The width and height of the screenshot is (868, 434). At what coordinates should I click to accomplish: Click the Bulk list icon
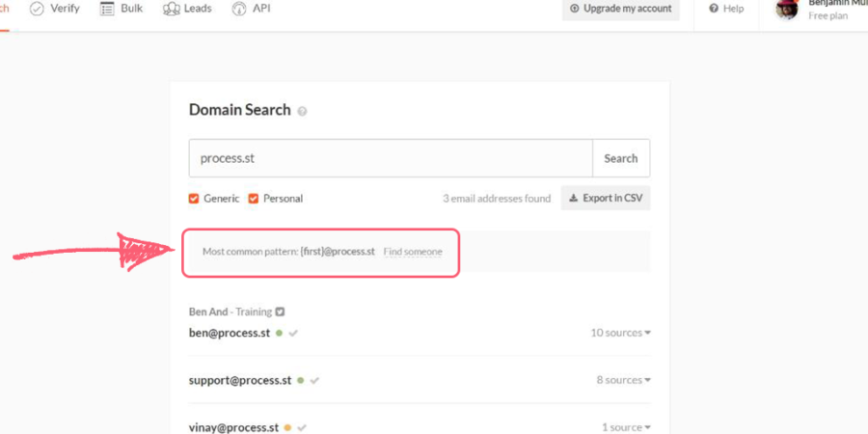[x=107, y=9]
